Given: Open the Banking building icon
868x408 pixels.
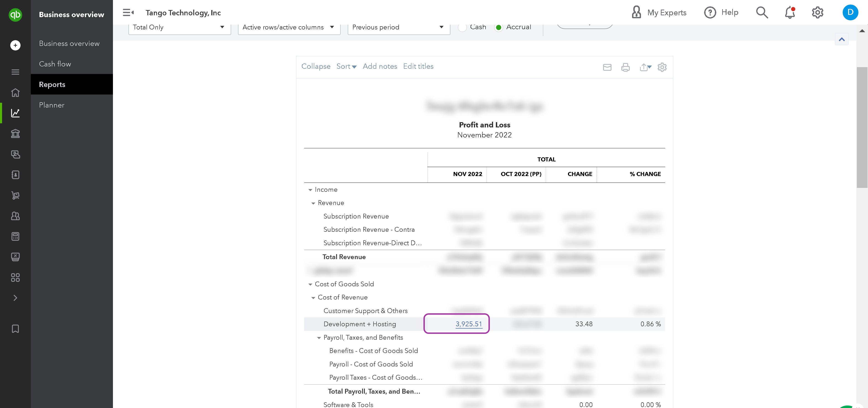Looking at the screenshot, I should coord(15,134).
